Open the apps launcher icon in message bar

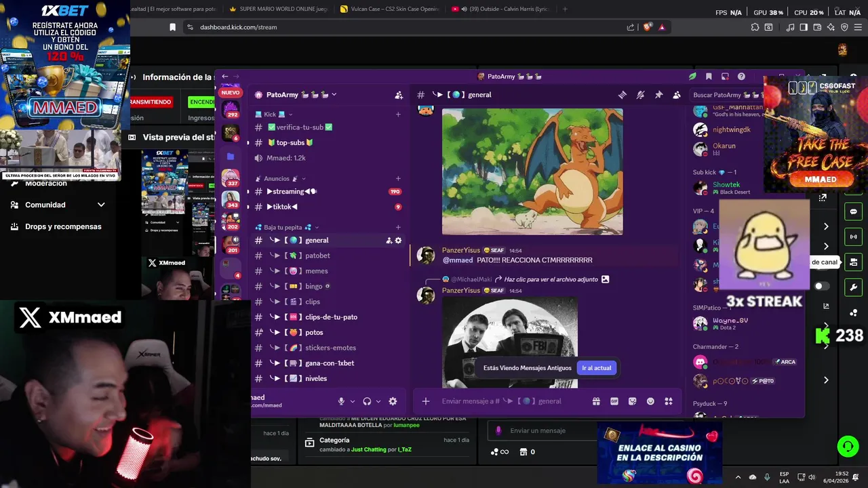[669, 401]
